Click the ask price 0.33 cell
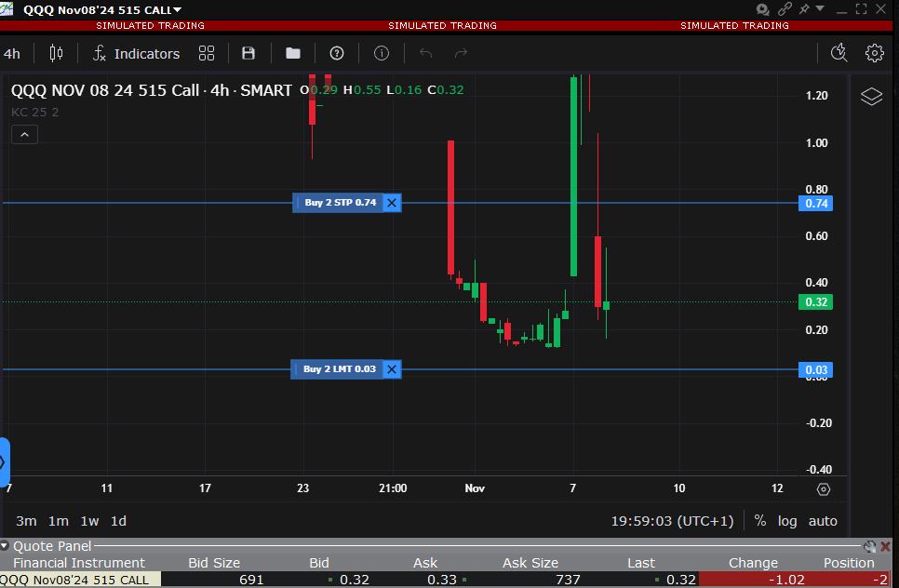899x588 pixels. (x=441, y=580)
